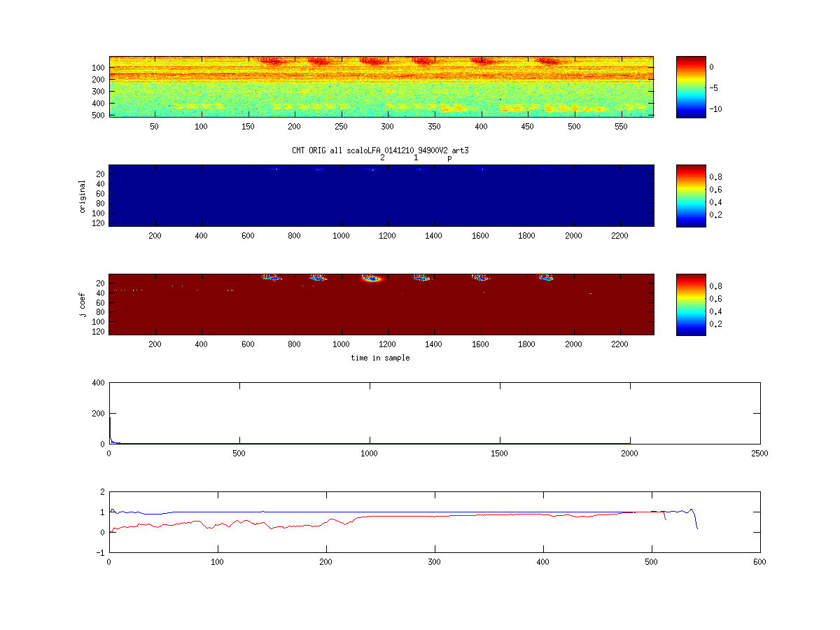Viewport: 840px width, 630px height.
Task: Click the top spectrogram's colorbar
Action: (x=690, y=87)
